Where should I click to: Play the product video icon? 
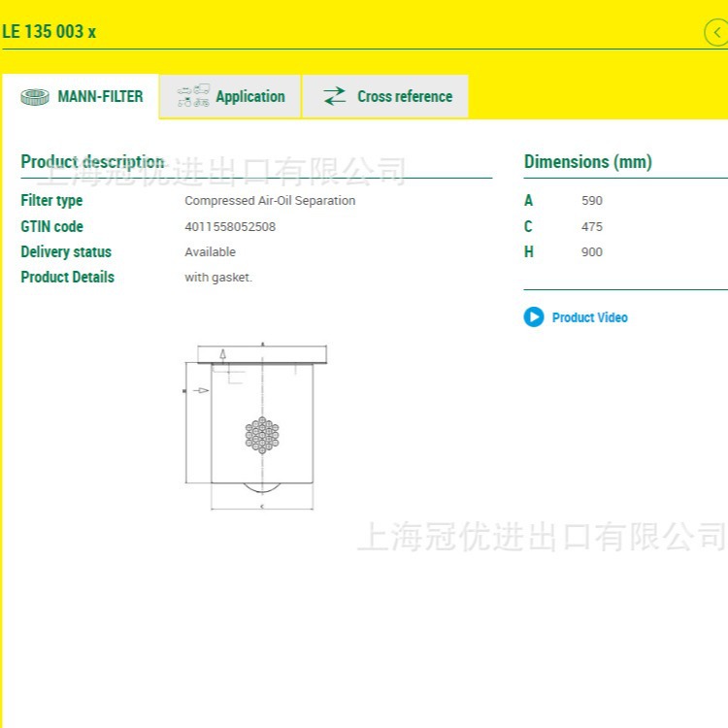pyautogui.click(x=534, y=317)
